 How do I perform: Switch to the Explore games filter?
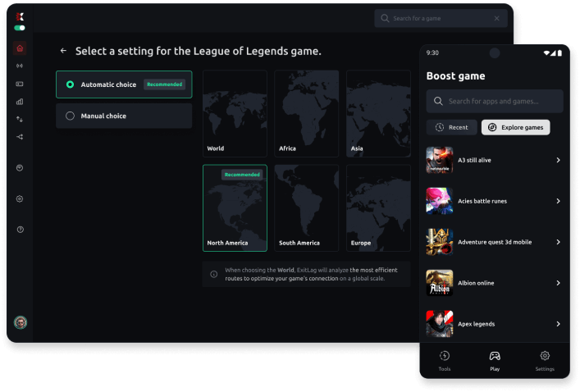click(516, 127)
